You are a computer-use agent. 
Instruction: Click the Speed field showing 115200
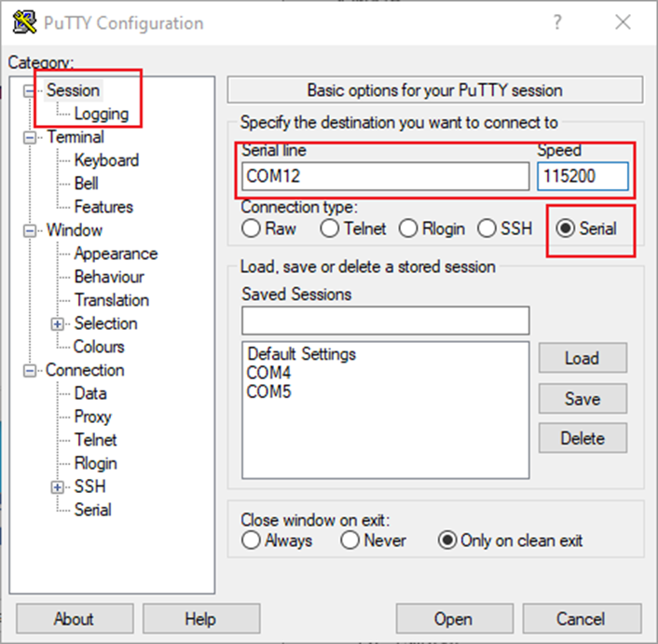pos(582,176)
